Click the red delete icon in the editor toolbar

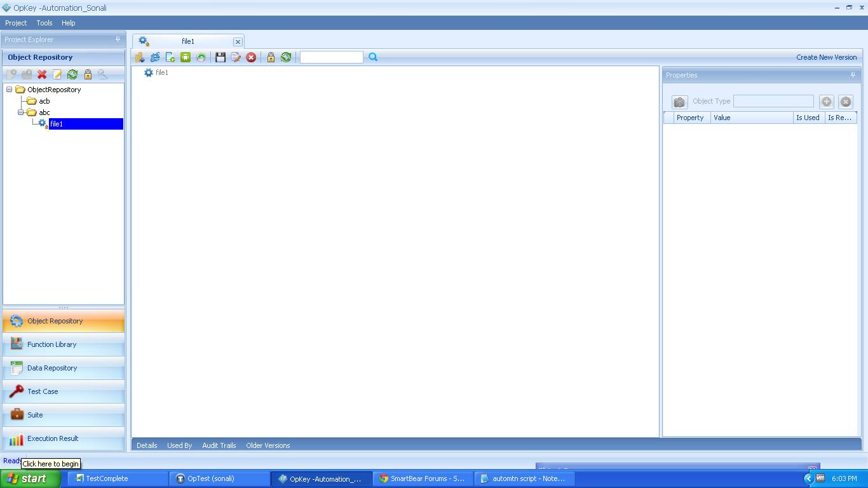[x=250, y=57]
